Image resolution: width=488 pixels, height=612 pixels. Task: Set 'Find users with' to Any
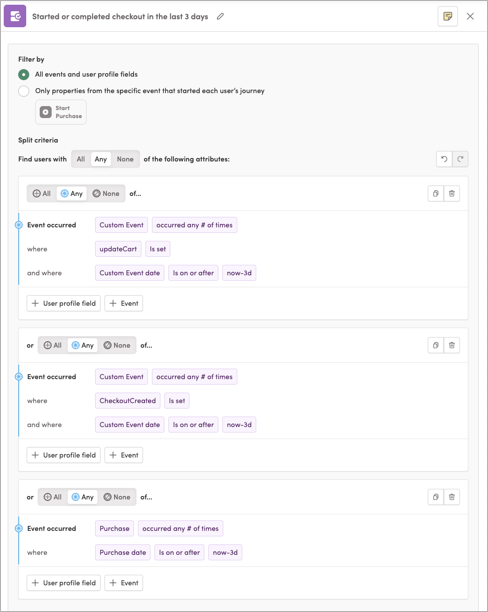[x=101, y=159]
